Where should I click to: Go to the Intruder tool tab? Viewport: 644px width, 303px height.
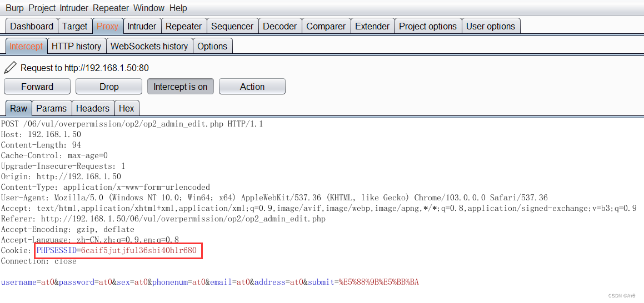(142, 26)
